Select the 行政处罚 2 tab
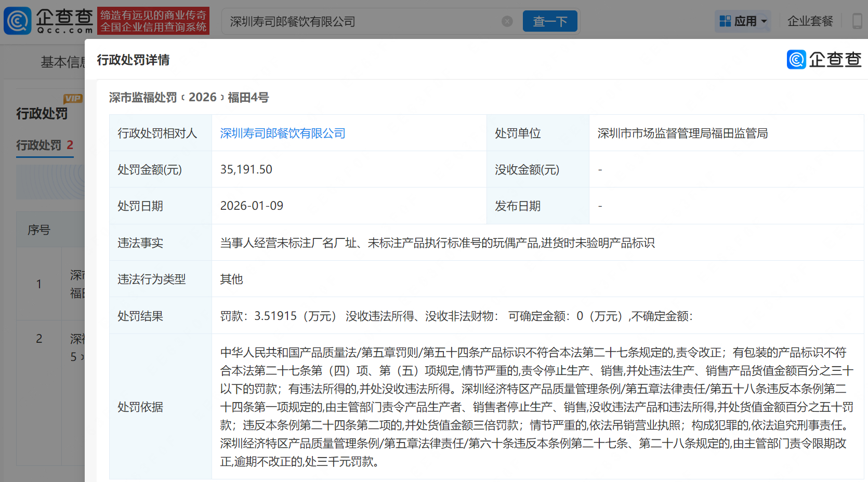Viewport: 868px width, 482px height. point(45,145)
